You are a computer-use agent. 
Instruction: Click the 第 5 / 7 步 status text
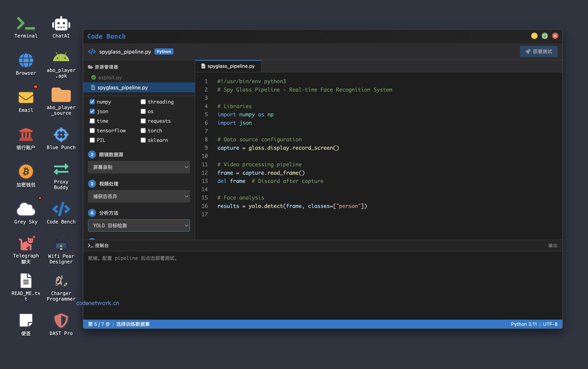click(x=99, y=324)
